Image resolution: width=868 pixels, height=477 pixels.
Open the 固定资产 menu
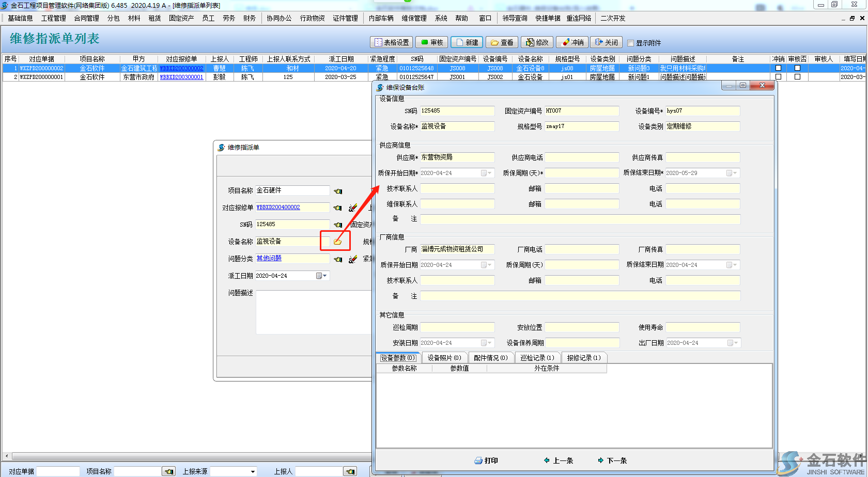point(181,18)
